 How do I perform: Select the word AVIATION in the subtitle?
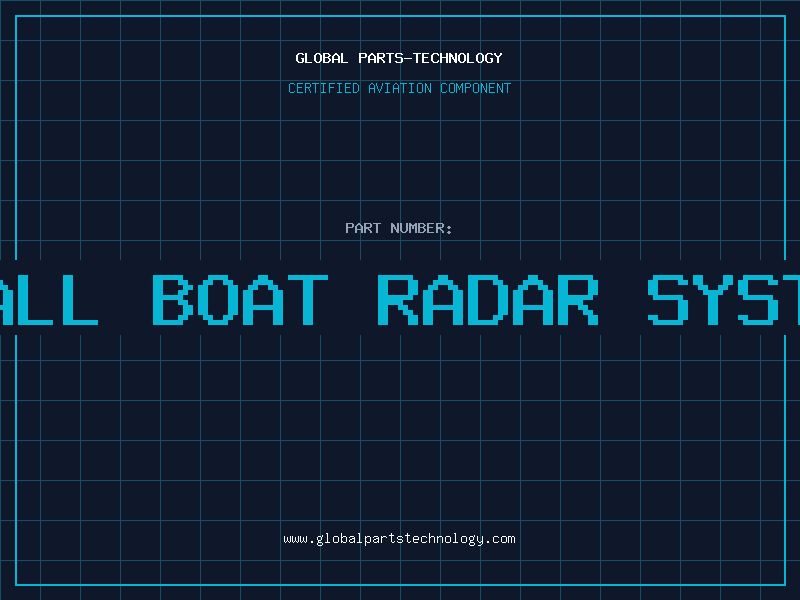(400, 88)
